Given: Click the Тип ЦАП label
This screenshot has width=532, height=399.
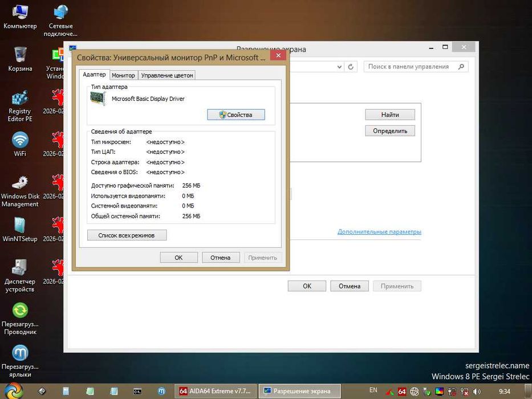Looking at the screenshot, I should coord(103,152).
